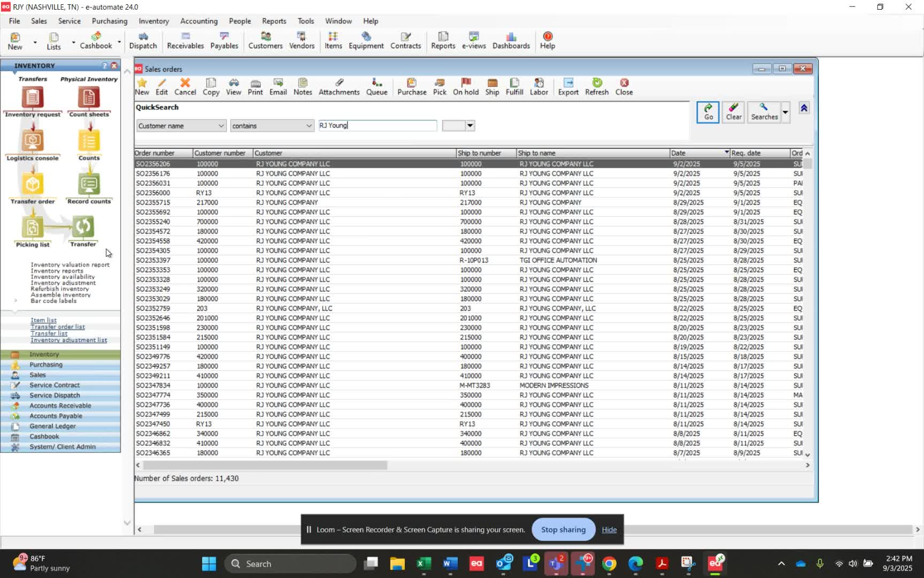Cancel the selected sales order
The image size is (924, 578).
click(185, 87)
